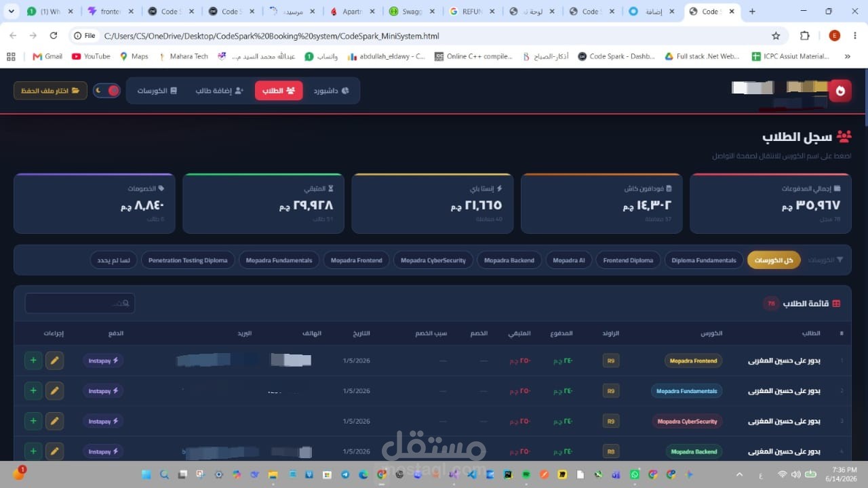This screenshot has width=868, height=488.
Task: Edit the Mopadra Fundamentals row with pencil
Action: 54,390
